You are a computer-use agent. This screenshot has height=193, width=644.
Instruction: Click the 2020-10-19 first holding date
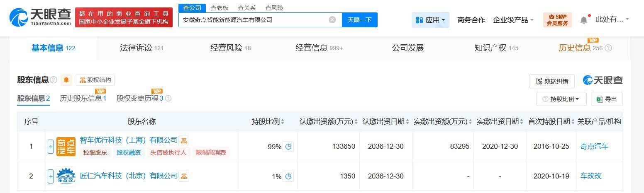tap(551, 176)
